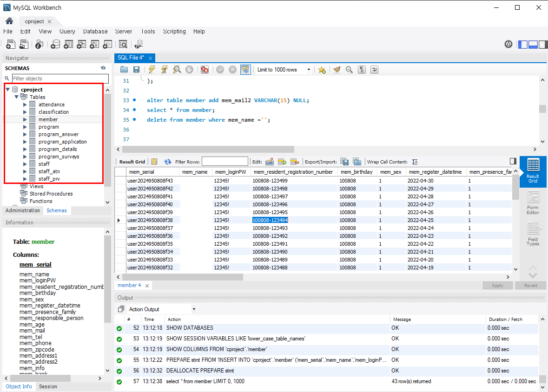Open the Database menu
Image resolution: width=548 pixels, height=392 pixels.
[95, 32]
